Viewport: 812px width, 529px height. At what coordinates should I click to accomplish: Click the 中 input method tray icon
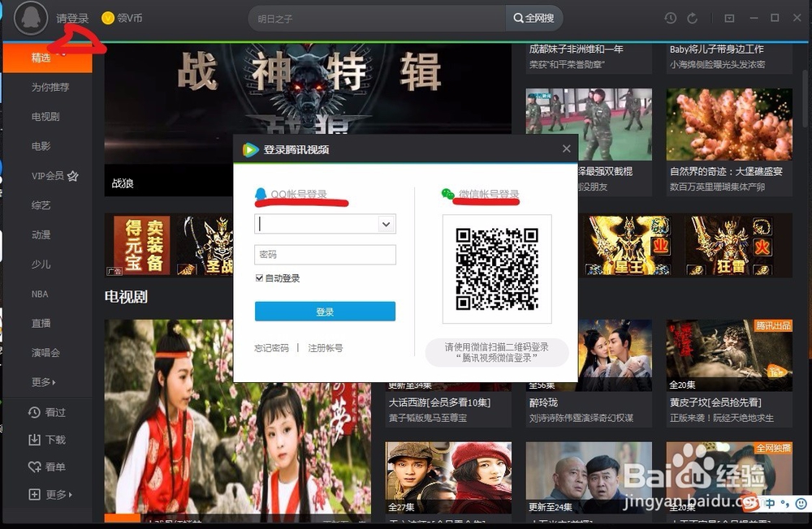[x=771, y=503]
